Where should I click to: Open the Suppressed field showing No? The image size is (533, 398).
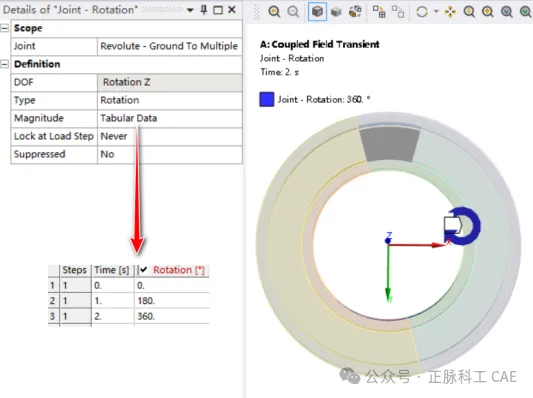[x=170, y=154]
